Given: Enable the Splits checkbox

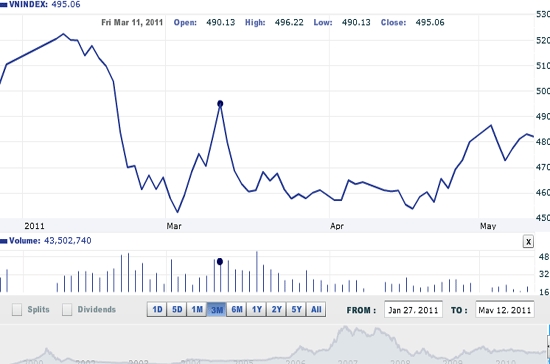Looking at the screenshot, I should coord(17,310).
